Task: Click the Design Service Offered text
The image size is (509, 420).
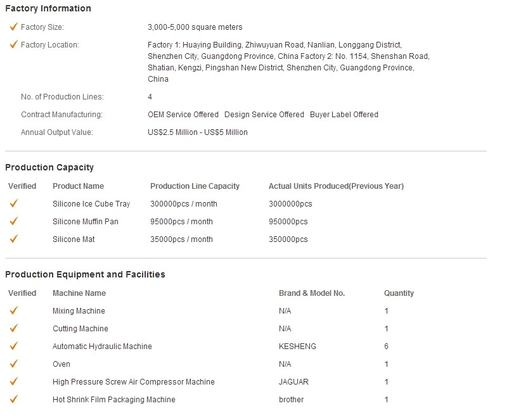Action: 264,115
